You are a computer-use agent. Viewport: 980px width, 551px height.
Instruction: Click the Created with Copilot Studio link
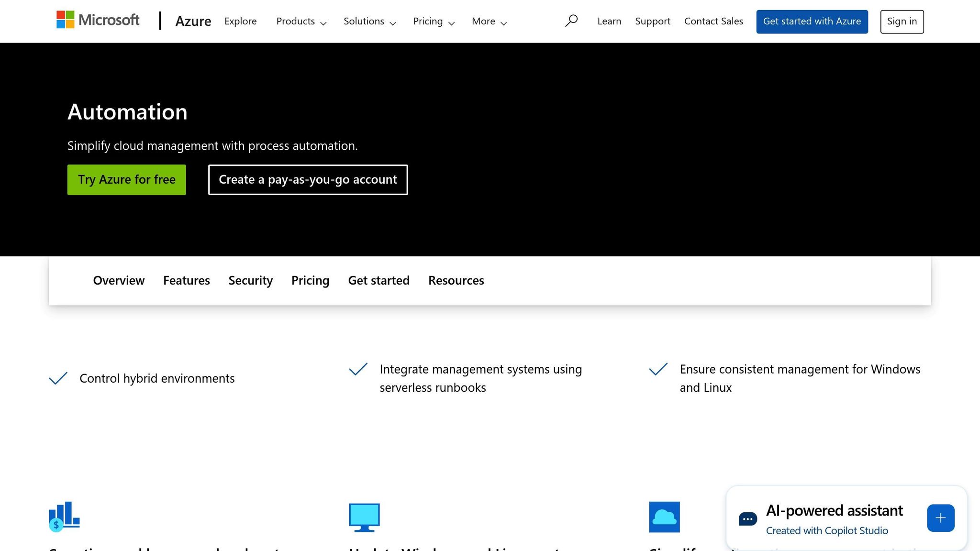pyautogui.click(x=827, y=530)
